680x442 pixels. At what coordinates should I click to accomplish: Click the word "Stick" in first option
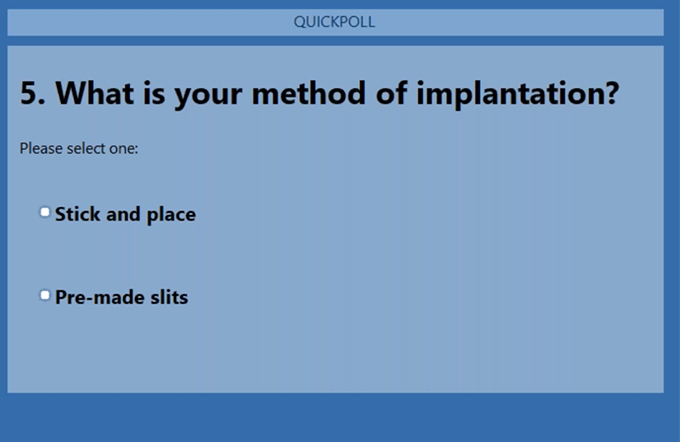pos(76,214)
